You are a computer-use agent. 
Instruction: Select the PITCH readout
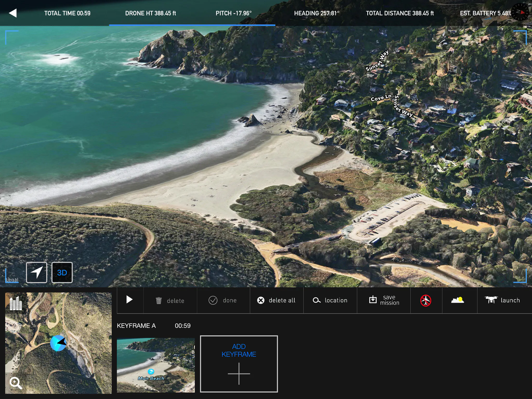(x=234, y=13)
